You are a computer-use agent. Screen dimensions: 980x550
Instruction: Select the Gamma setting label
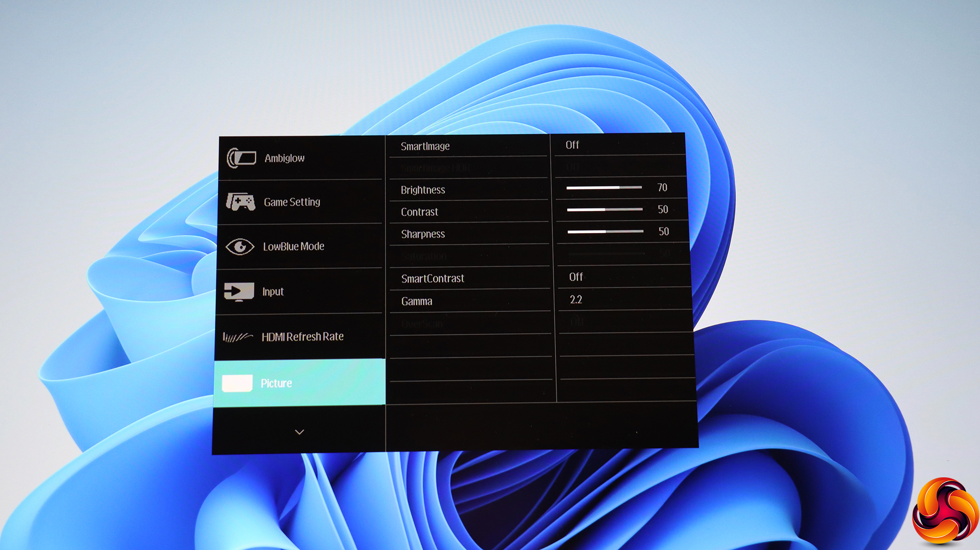(417, 302)
